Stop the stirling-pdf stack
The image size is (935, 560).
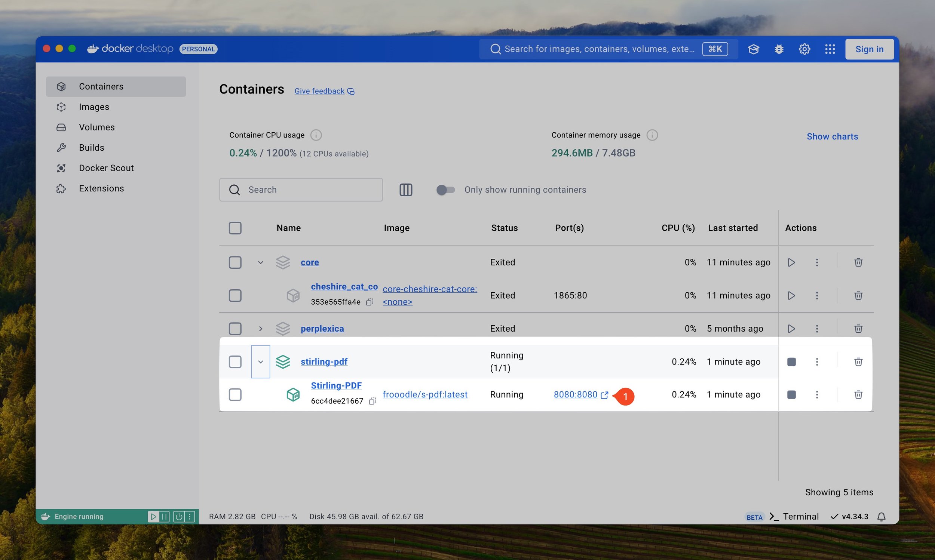tap(791, 362)
